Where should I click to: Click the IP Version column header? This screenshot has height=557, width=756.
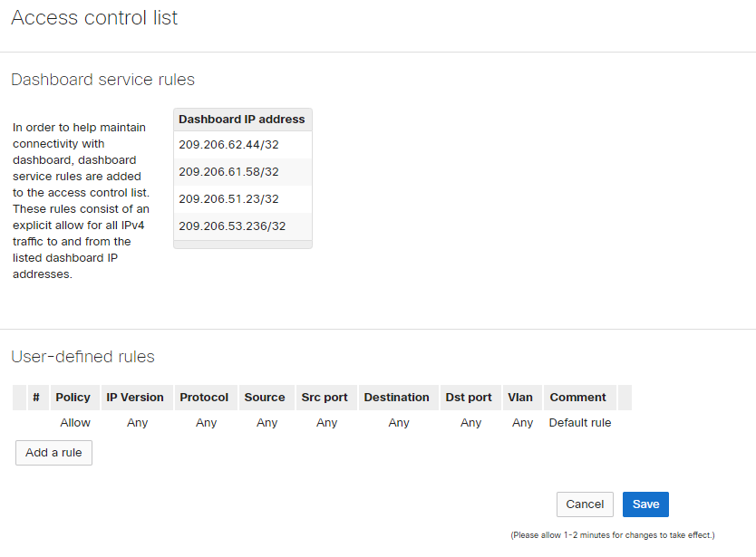click(136, 397)
